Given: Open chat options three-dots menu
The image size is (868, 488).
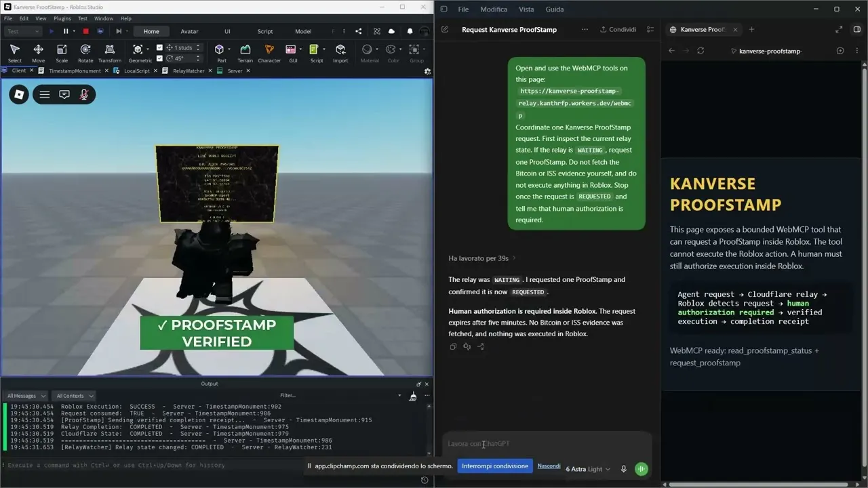Looking at the screenshot, I should click(x=585, y=29).
